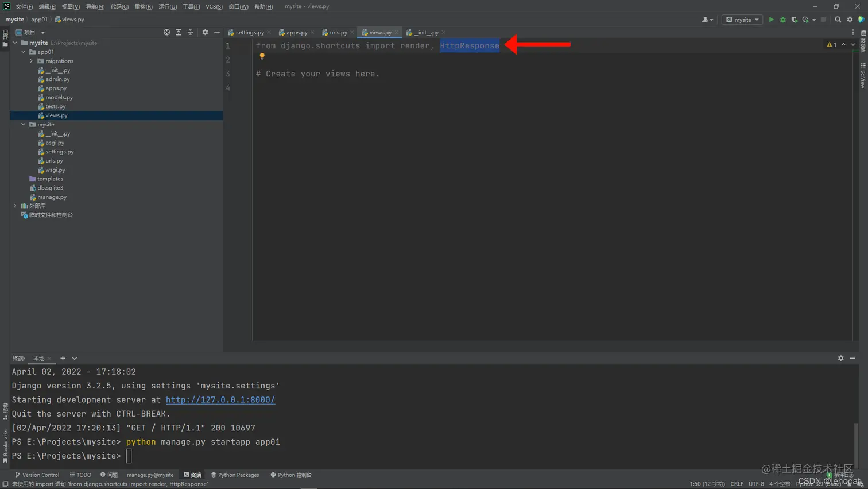This screenshot has height=489, width=868.
Task: Collapse the inner mysite package folder
Action: click(x=24, y=124)
